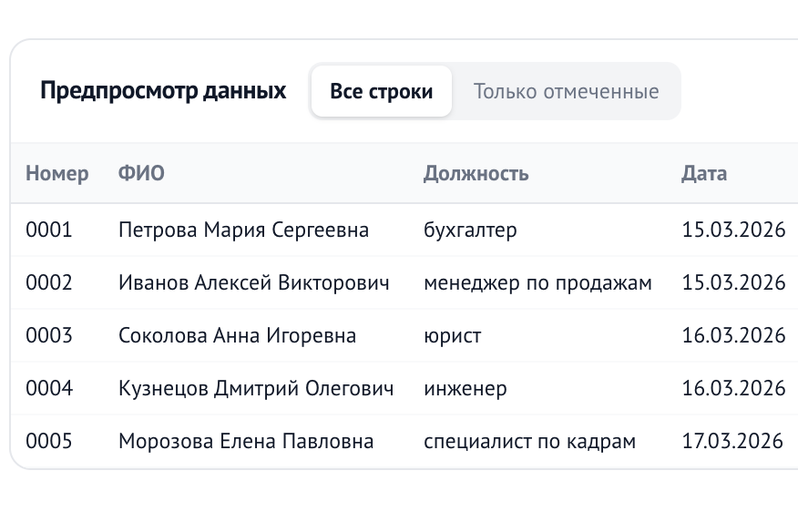
Task: Select the "инженер" position cell
Action: coord(465,389)
